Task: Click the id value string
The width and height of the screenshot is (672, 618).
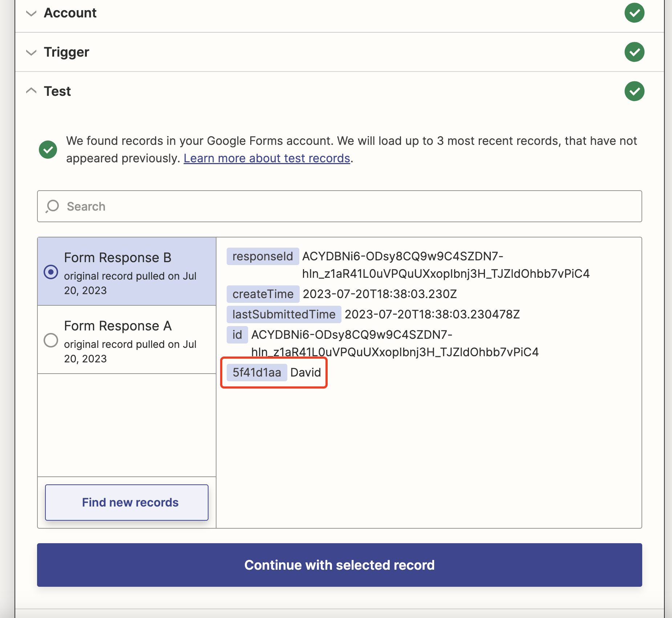Action: click(395, 343)
